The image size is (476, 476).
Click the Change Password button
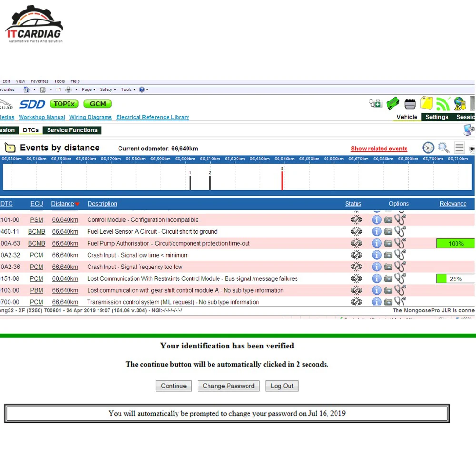(228, 386)
